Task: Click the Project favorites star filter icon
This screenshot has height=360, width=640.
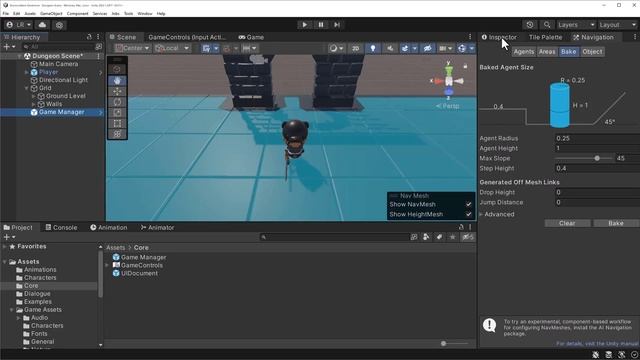Action: [452, 237]
